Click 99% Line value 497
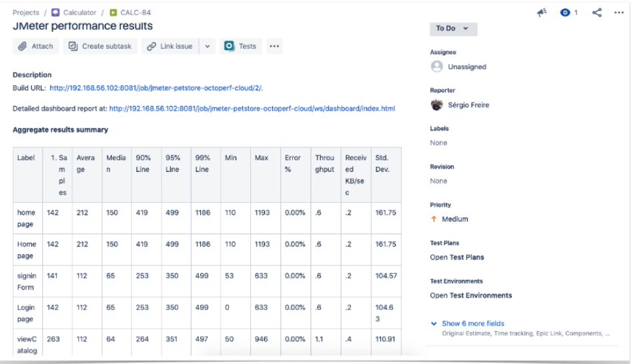 [202, 339]
